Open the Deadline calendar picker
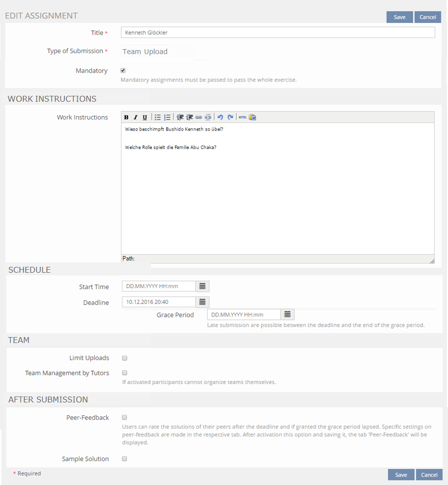 203,302
